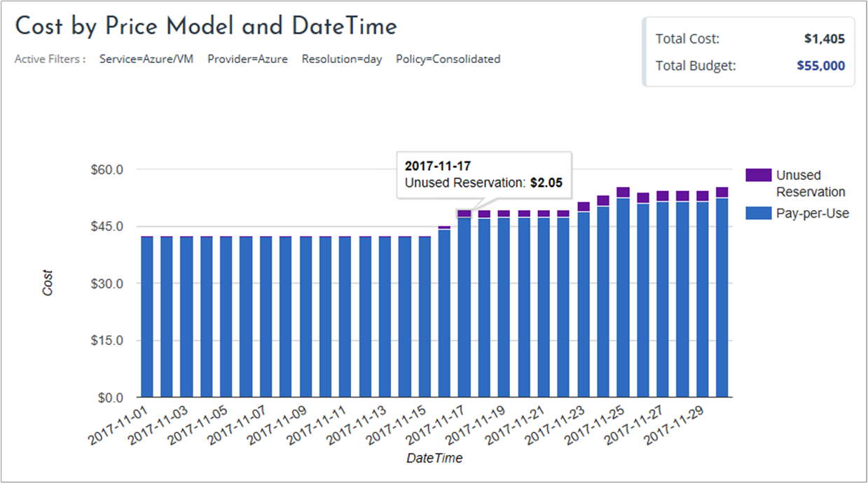Image resolution: width=868 pixels, height=483 pixels.
Task: Click the $30.0 y-axis label
Action: tap(106, 283)
